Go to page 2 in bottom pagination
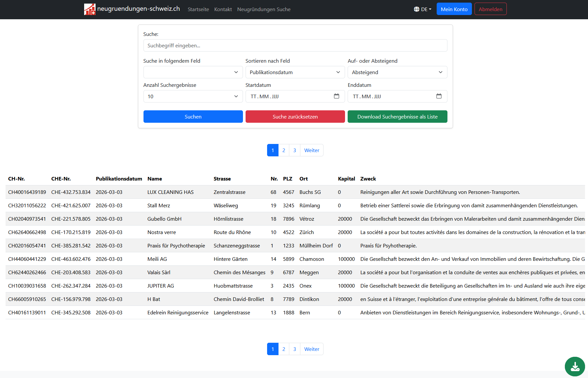 coord(284,349)
